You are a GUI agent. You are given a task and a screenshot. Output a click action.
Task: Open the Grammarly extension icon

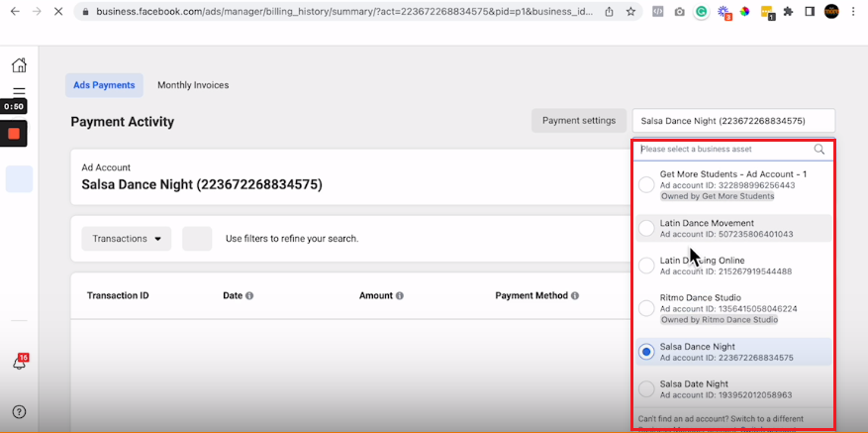[702, 11]
